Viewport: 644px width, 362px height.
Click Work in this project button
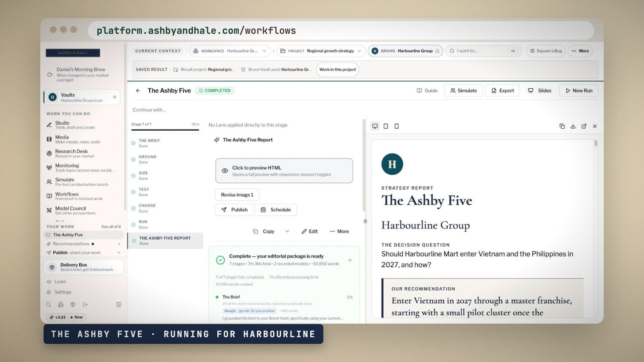[337, 70]
